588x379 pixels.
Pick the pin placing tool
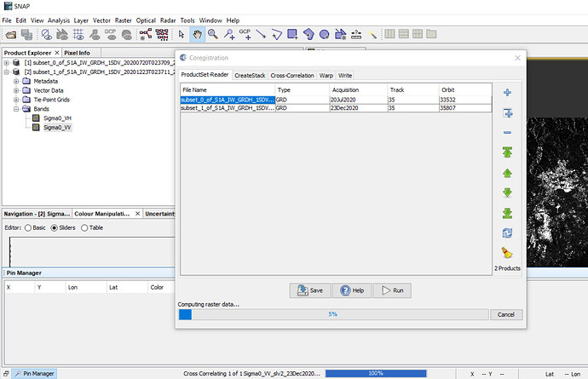coord(228,34)
